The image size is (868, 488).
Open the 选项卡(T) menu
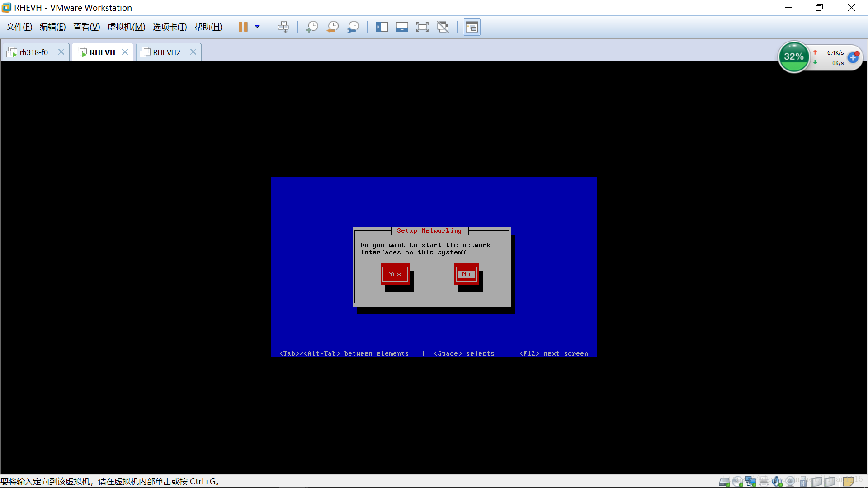[170, 27]
